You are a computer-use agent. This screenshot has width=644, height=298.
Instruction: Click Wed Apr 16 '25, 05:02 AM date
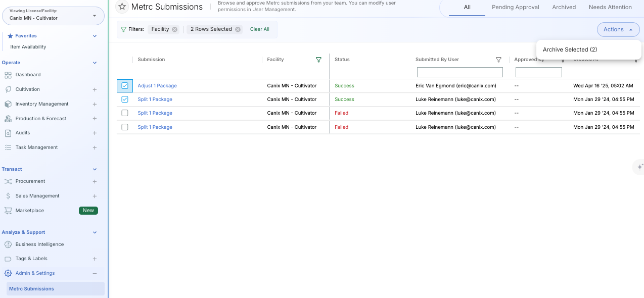tap(603, 86)
